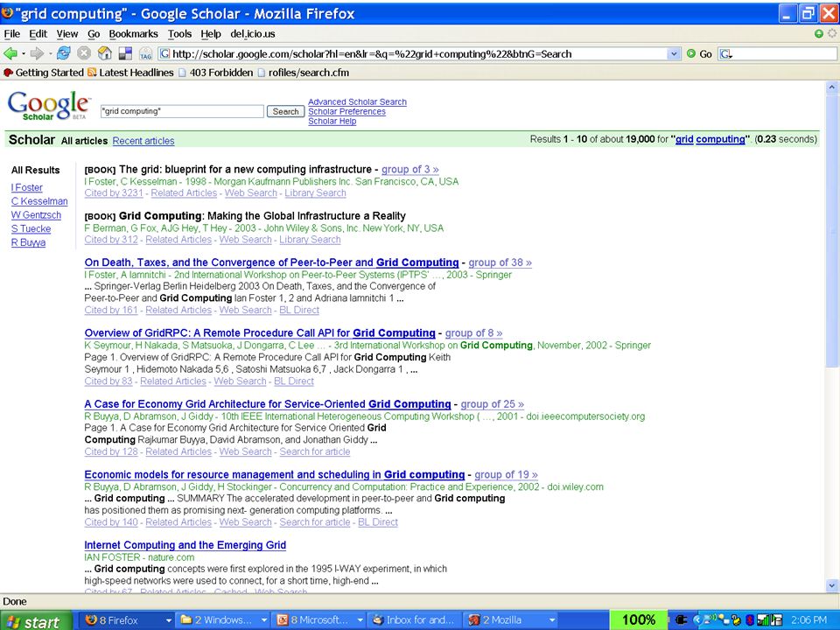
Task: Open the Latest Headlines RSS feed bookmark
Action: (x=130, y=73)
